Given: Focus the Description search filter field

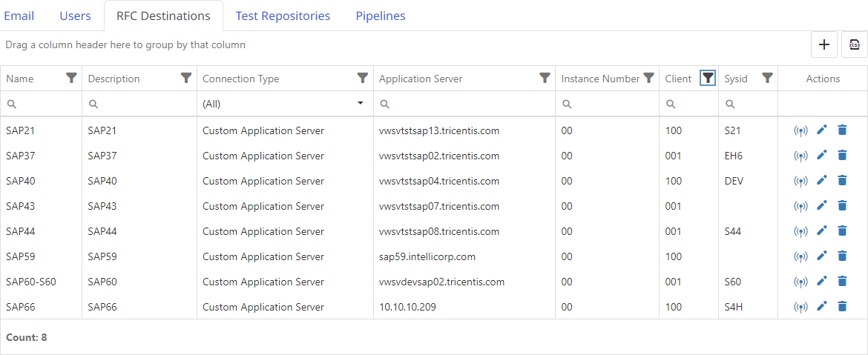Looking at the screenshot, I should coord(139,104).
